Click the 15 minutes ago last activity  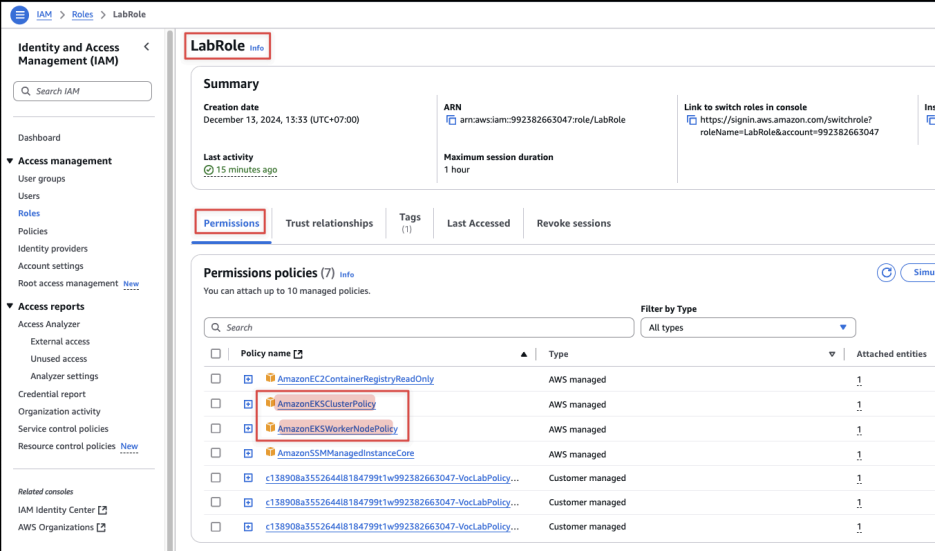click(x=246, y=170)
